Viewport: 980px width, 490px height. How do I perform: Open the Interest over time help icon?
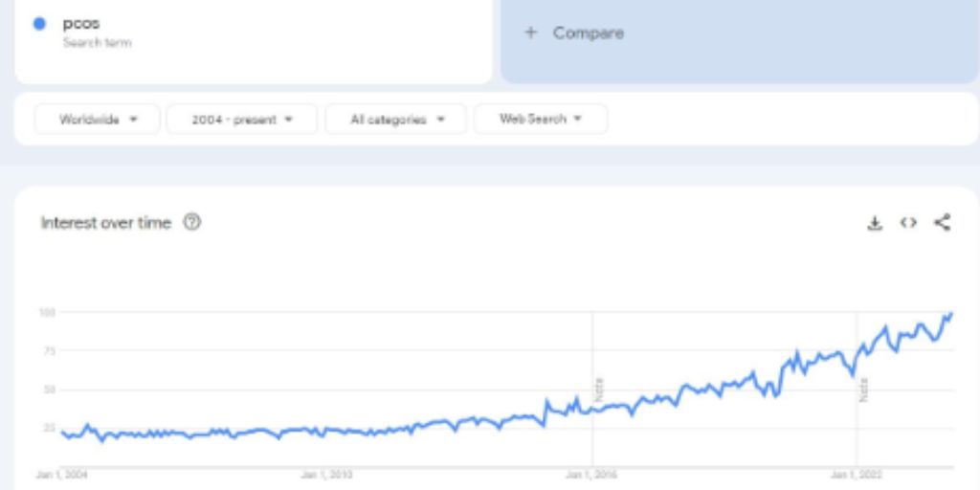coord(192,223)
